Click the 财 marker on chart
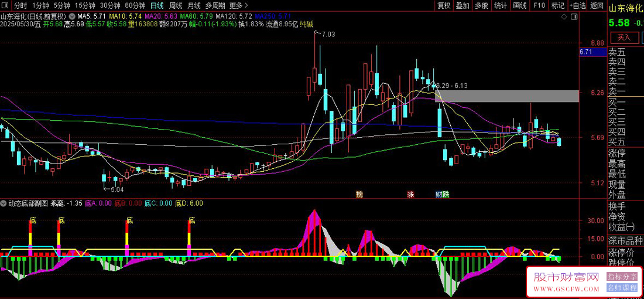 [x=439, y=194]
